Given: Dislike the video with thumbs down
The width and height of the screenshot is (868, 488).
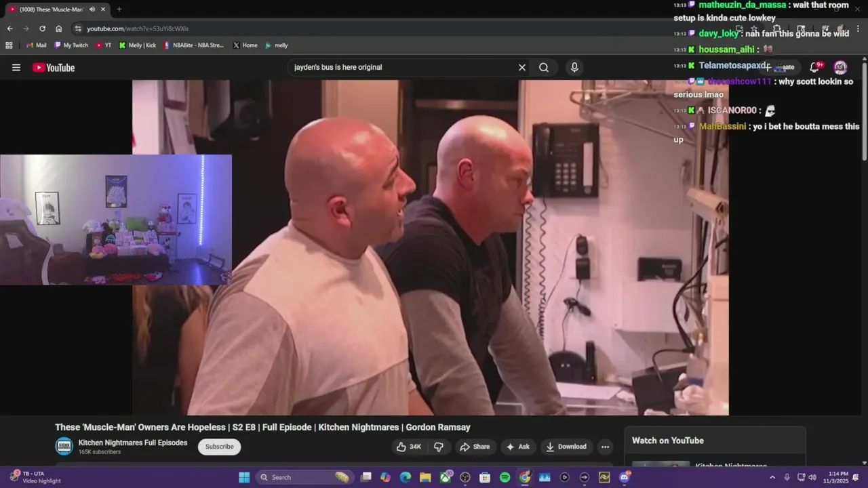Looking at the screenshot, I should click(x=439, y=447).
